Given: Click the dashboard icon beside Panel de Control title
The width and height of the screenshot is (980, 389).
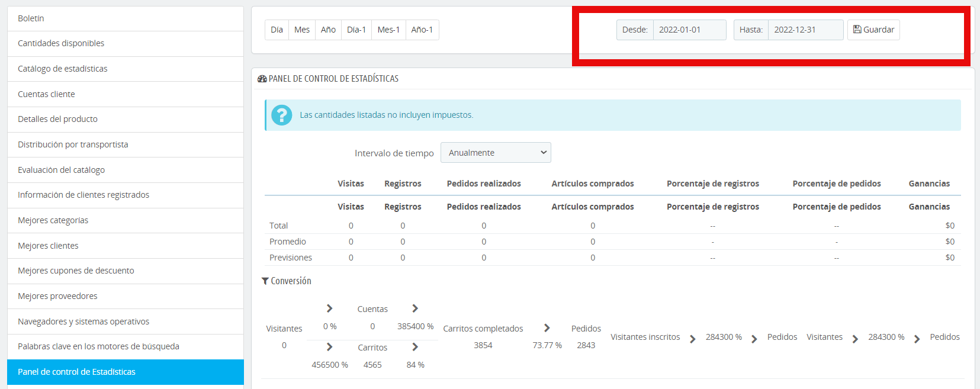Looking at the screenshot, I should tap(262, 79).
